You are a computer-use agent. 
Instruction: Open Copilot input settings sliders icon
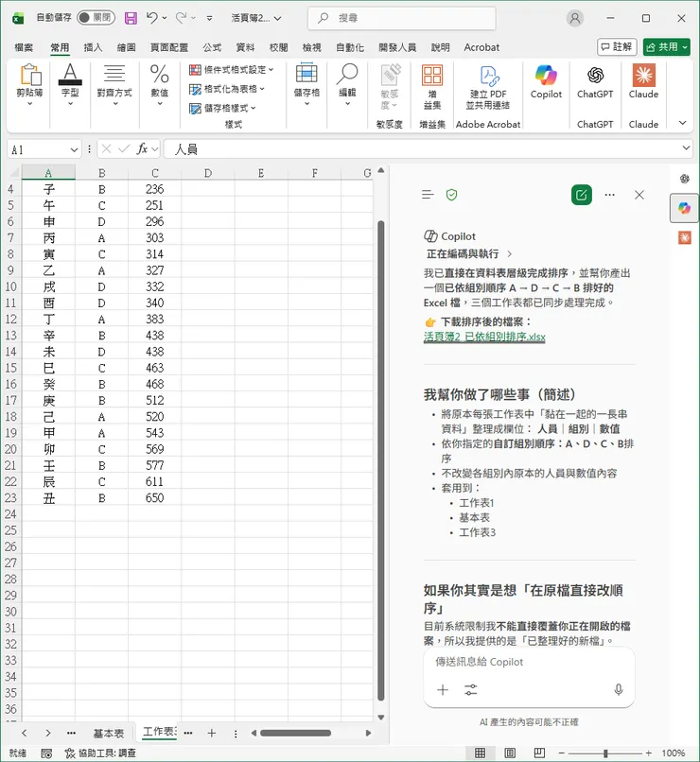[470, 689]
